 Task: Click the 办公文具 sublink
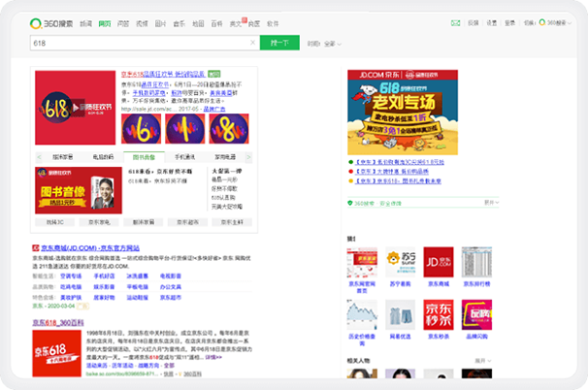[171, 287]
